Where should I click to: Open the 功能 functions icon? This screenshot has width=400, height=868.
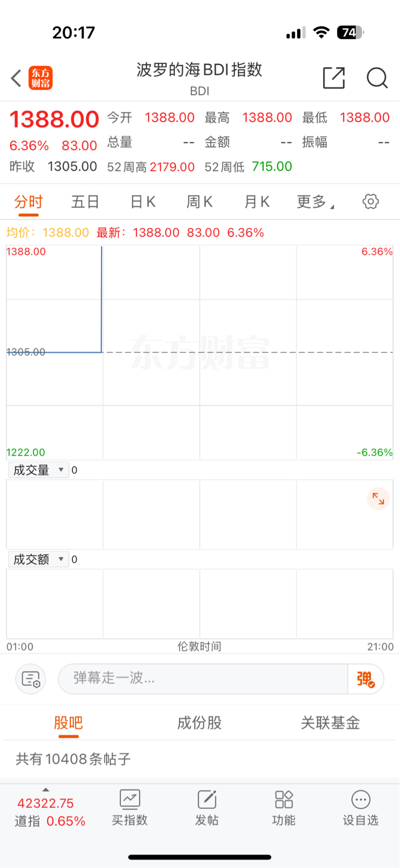283,808
